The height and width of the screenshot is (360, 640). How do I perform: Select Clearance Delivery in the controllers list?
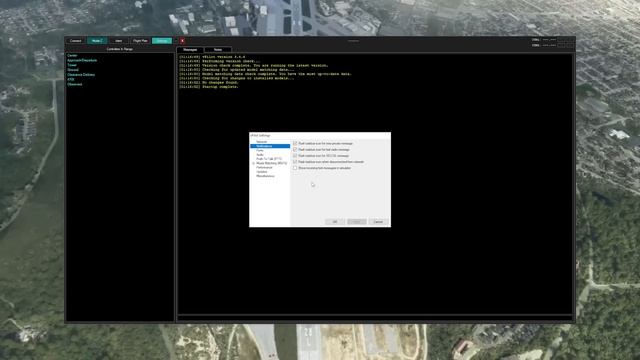(x=81, y=75)
